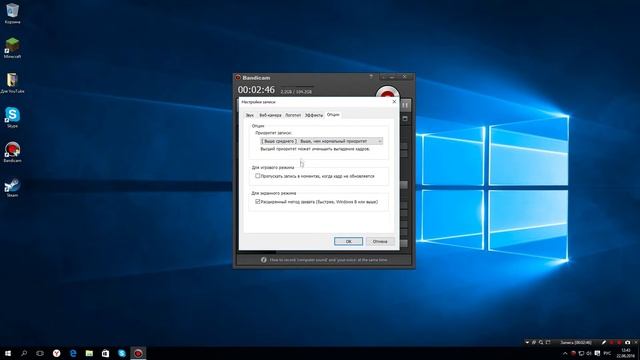Launch Yandex Browser from taskbar
This screenshot has height=360, width=640.
56,353
